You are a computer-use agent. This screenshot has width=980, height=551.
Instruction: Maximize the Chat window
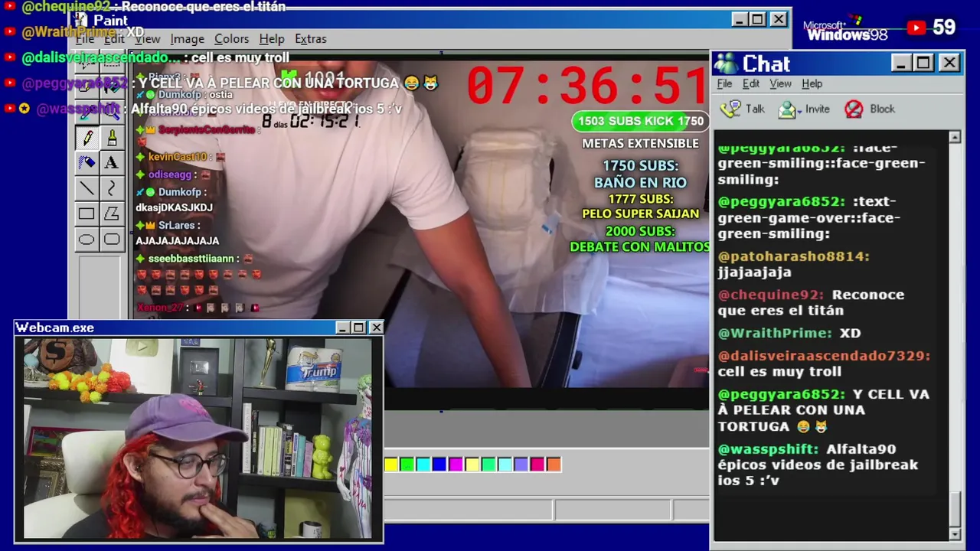pyautogui.click(x=923, y=63)
